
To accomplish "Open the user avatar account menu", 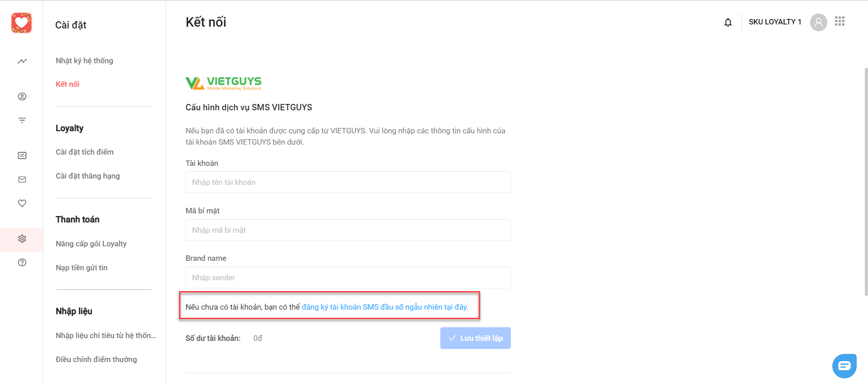I will 818,22.
